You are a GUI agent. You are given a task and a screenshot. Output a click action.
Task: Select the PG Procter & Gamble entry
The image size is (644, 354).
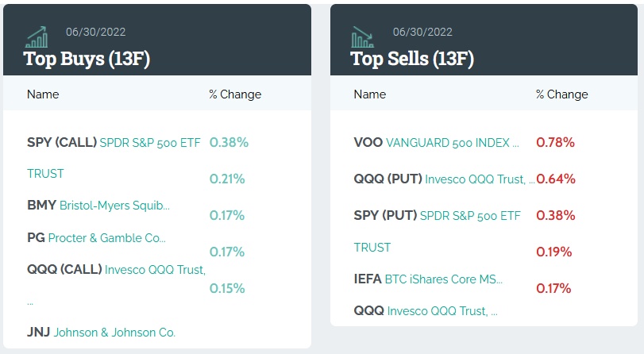(96, 237)
